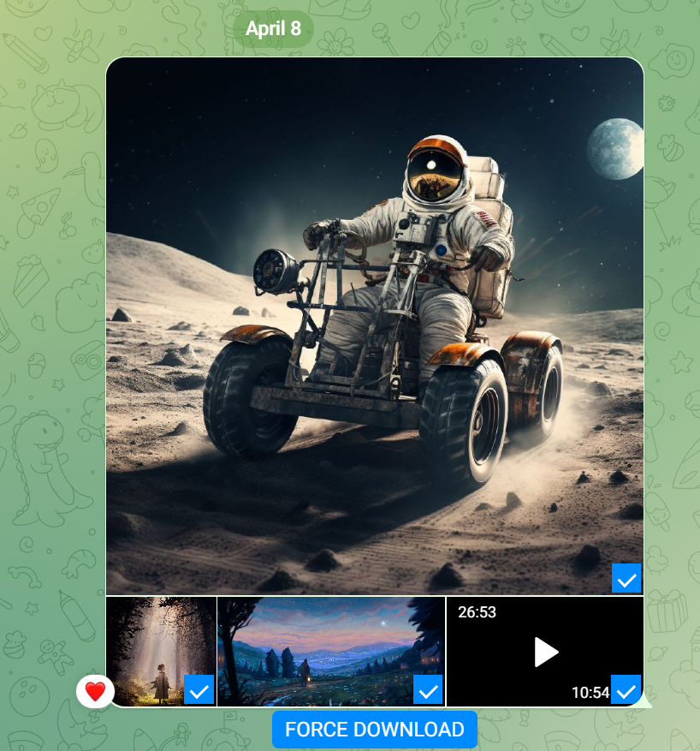Deselect the video's blue checkmark

pos(626,692)
